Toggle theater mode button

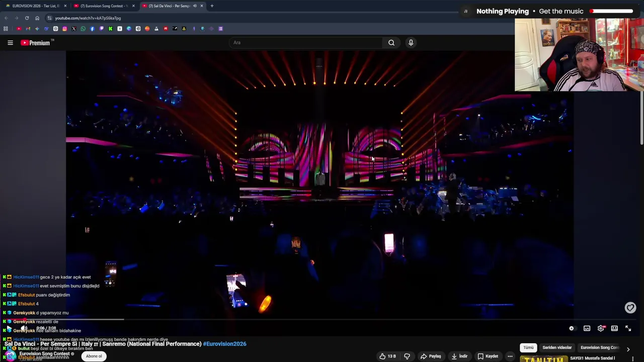(x=614, y=328)
